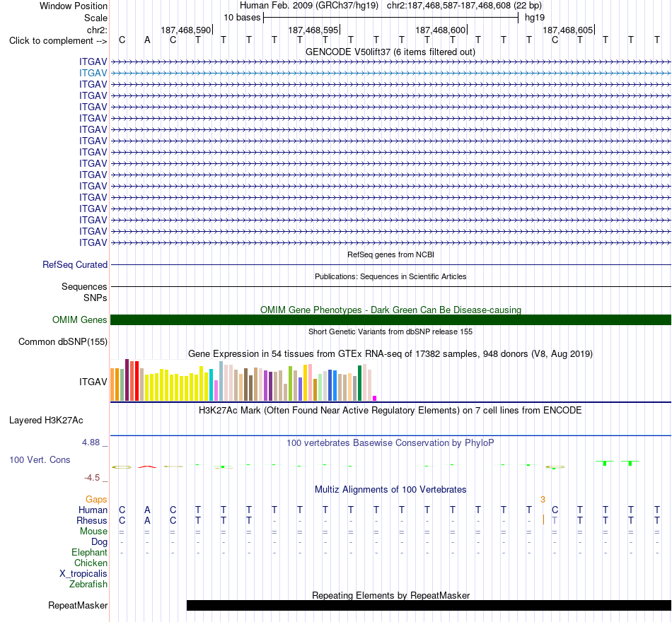Select the 100 Vert. Cons track label
This screenshot has height=622, width=672.
[40, 460]
